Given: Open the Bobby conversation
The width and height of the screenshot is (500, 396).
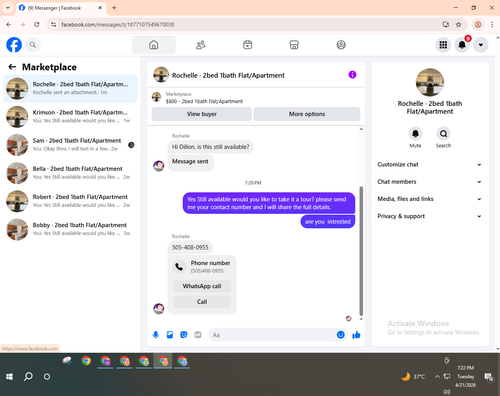Looking at the screenshot, I should [x=70, y=229].
